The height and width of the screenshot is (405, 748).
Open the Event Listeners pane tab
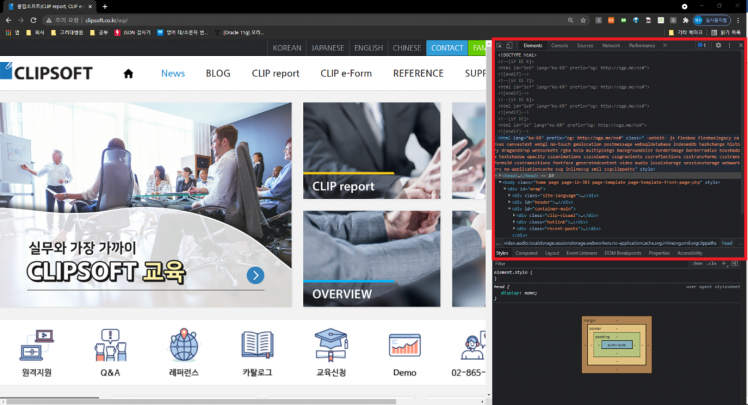pos(582,253)
